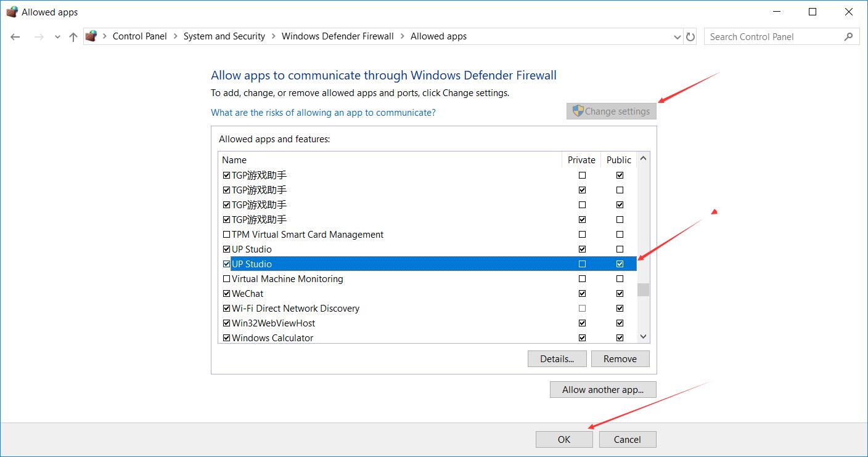Toggle Public checkbox for highlighted UP Studio
This screenshot has height=457, width=868.
tap(620, 264)
